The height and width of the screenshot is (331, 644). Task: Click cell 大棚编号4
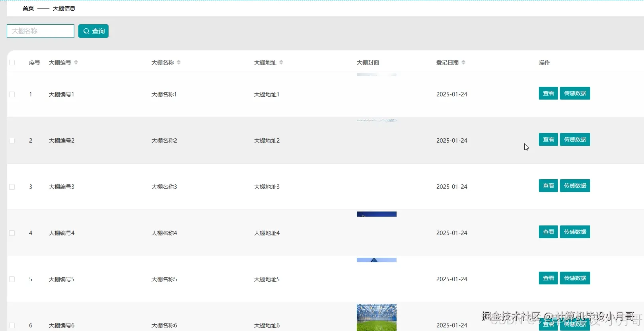pyautogui.click(x=62, y=233)
